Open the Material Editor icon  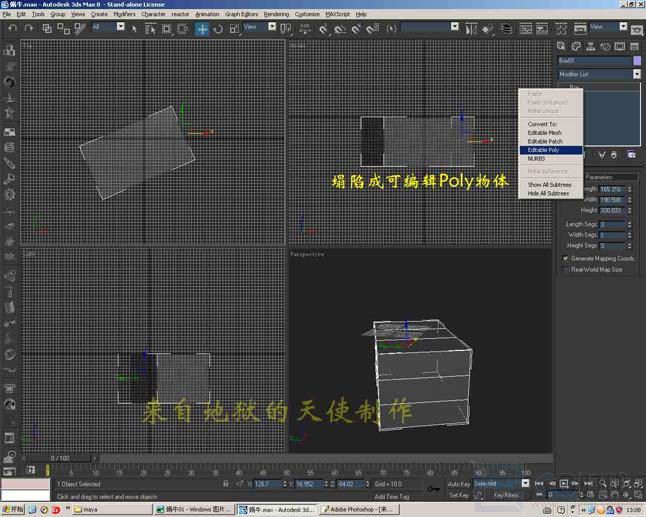(x=561, y=29)
